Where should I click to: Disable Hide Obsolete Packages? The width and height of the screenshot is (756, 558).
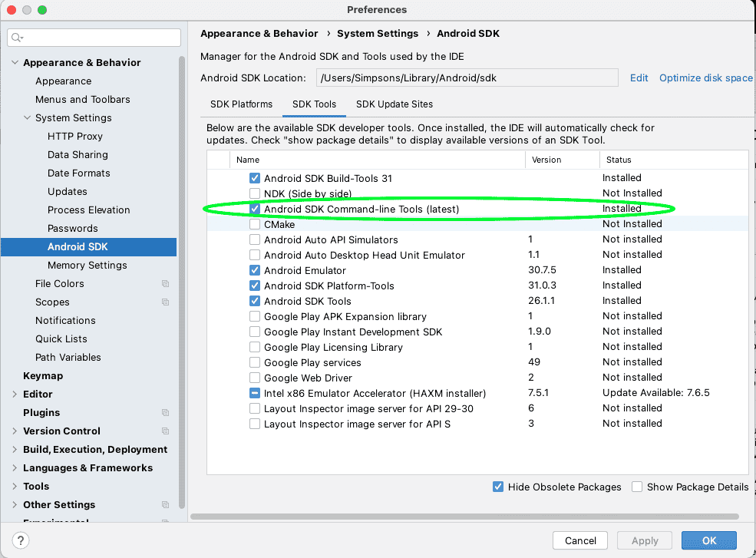[498, 487]
